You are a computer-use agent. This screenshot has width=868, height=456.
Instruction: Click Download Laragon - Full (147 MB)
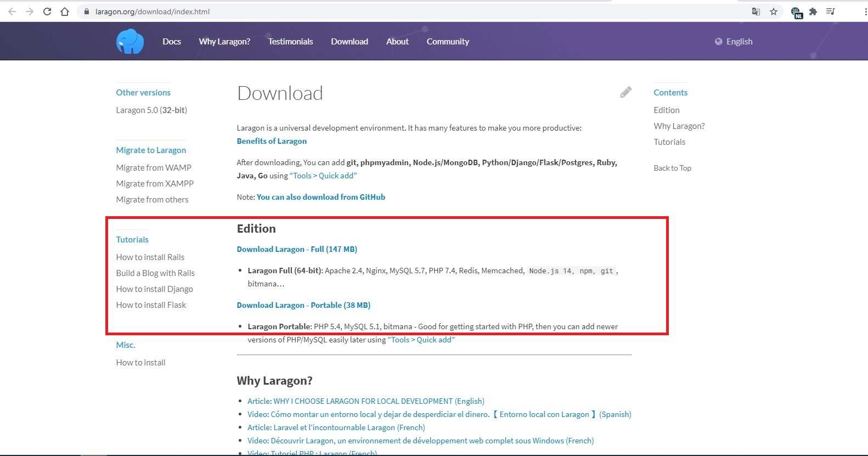coord(297,249)
